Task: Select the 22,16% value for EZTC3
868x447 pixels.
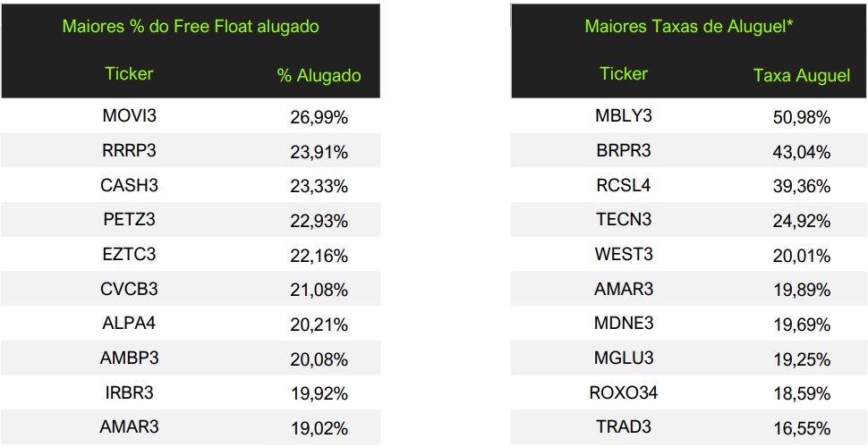Action: tap(319, 256)
